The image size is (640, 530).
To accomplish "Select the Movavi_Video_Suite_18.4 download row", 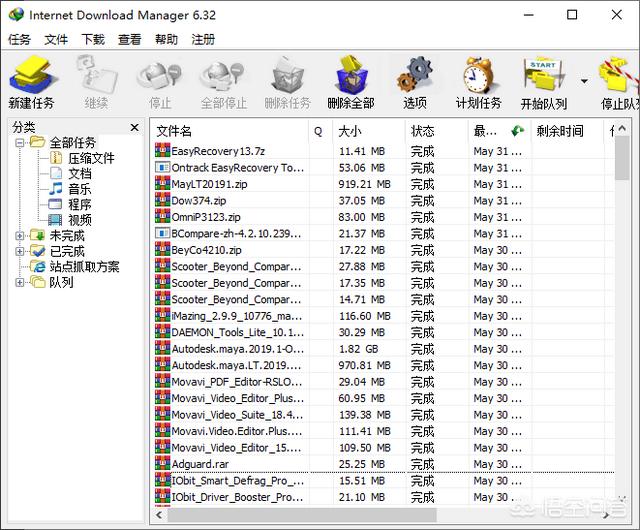I will pyautogui.click(x=384, y=415).
